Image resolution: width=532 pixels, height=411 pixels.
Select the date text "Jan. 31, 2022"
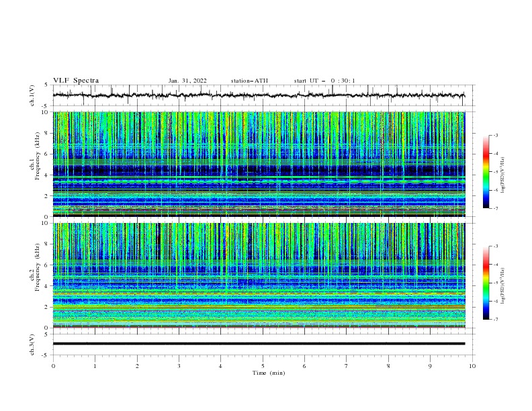[x=187, y=81]
